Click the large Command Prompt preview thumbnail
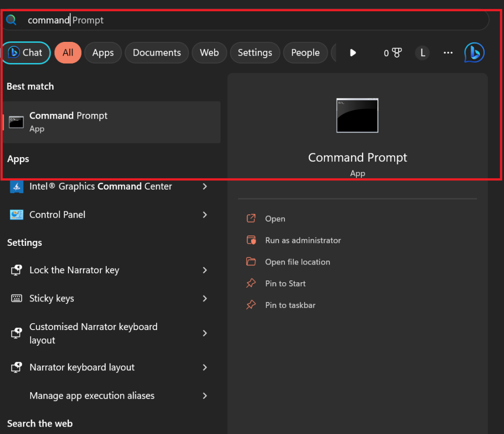504x434 pixels. click(357, 115)
